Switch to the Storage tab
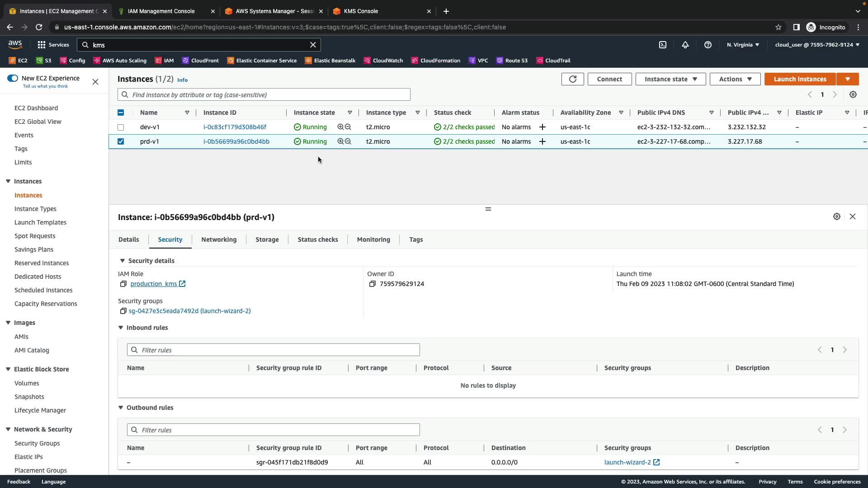 (x=267, y=239)
